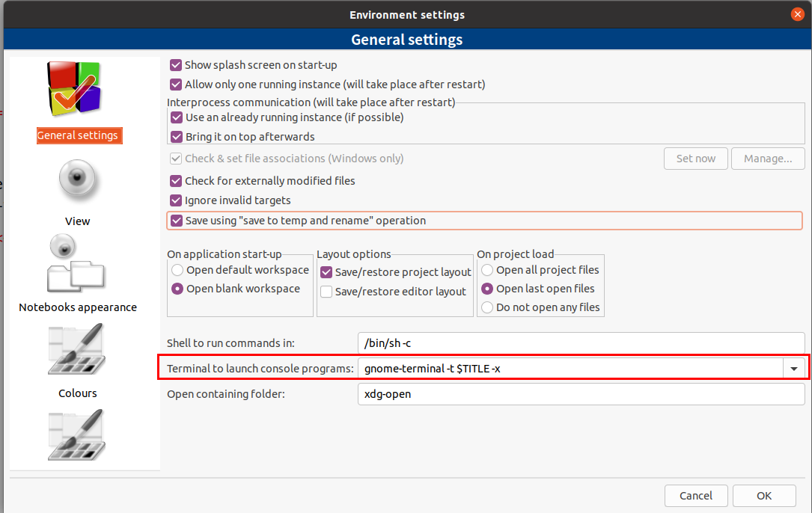Expand the terminal program dropdown arrow

pyautogui.click(x=793, y=369)
